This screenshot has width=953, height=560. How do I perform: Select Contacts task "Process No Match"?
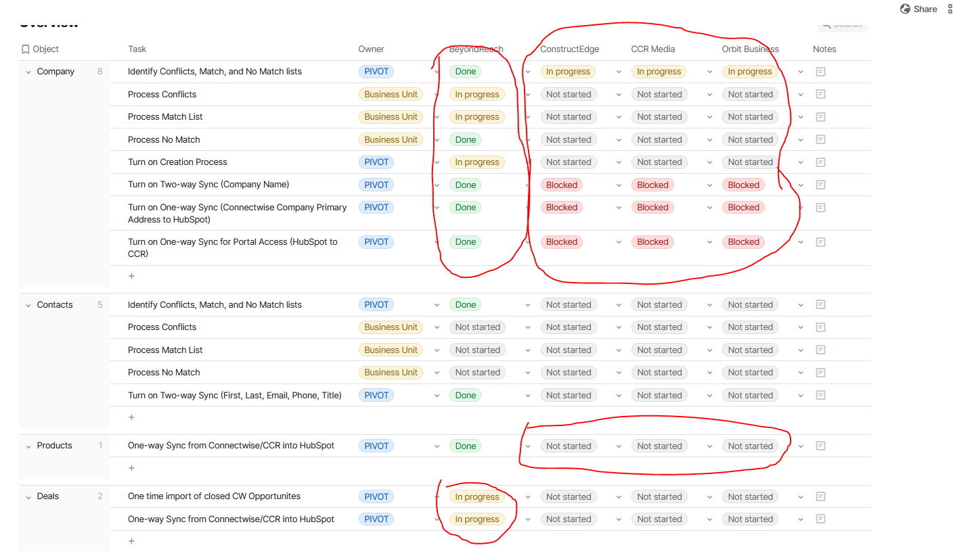coord(164,373)
